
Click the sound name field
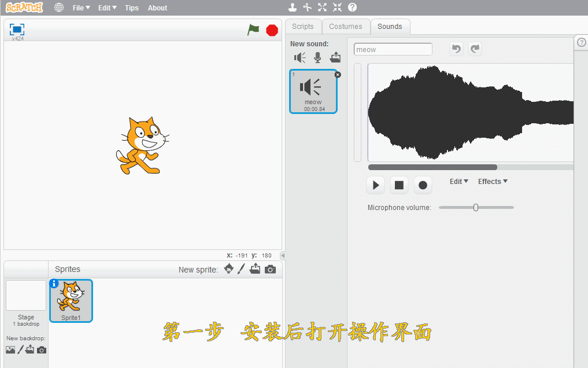[x=393, y=50]
